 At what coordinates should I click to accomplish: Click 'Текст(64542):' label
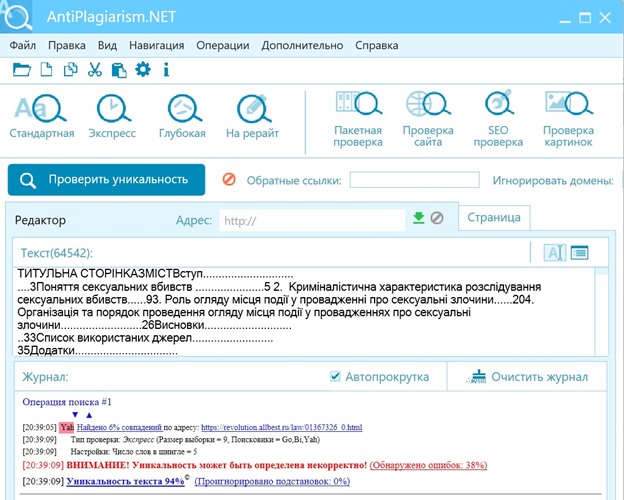click(57, 253)
